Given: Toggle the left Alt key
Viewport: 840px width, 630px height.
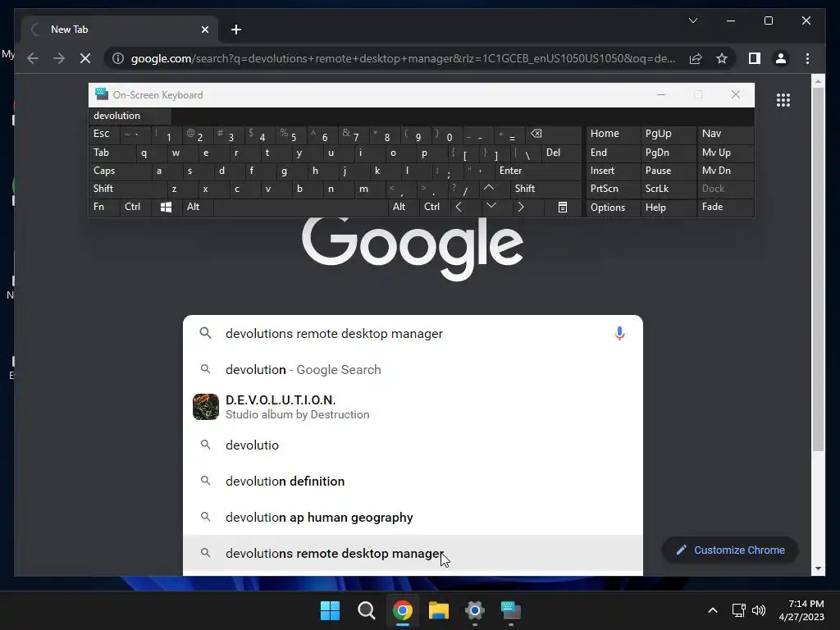Looking at the screenshot, I should pos(197,208).
